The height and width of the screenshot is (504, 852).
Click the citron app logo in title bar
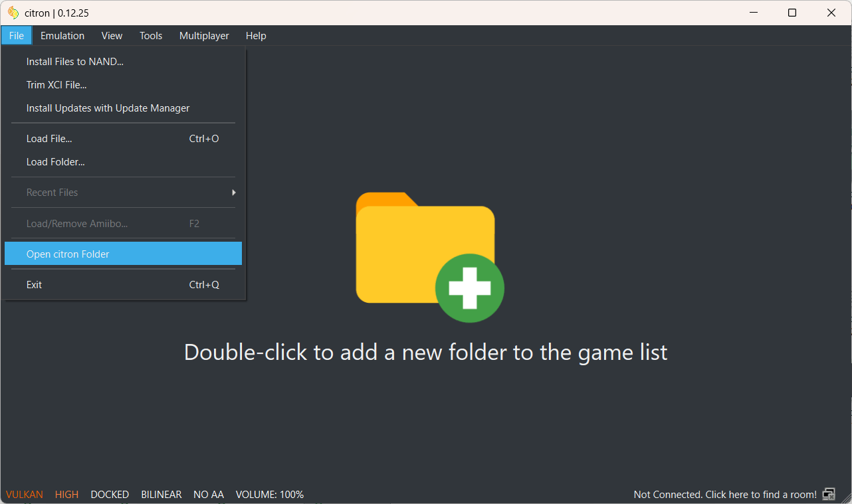click(x=13, y=13)
